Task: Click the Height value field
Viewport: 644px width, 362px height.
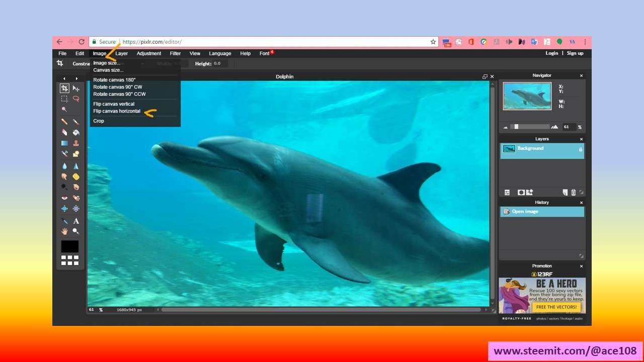Action: pyautogui.click(x=220, y=63)
